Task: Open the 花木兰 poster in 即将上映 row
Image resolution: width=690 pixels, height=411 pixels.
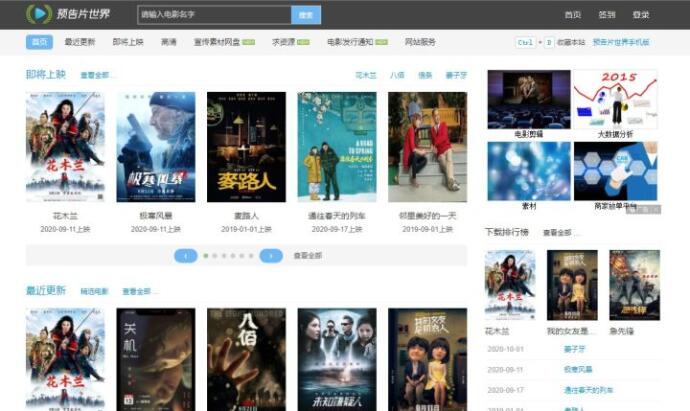Action: (x=65, y=147)
